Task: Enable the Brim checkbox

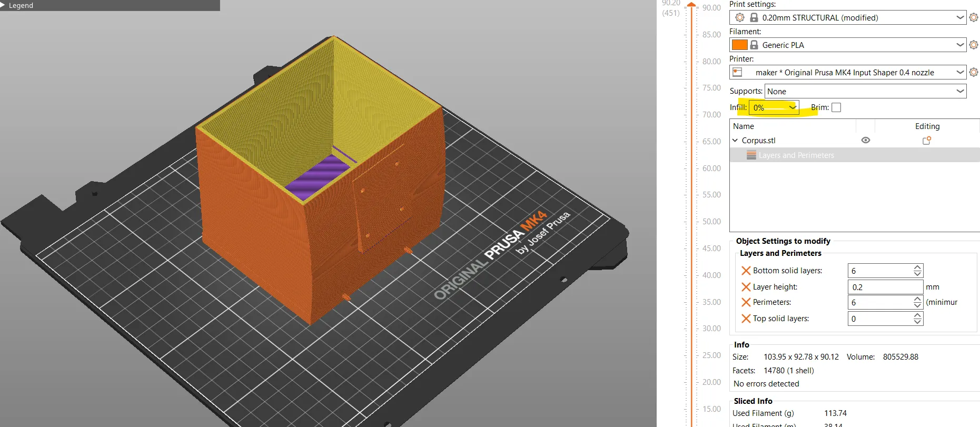Action: click(836, 107)
